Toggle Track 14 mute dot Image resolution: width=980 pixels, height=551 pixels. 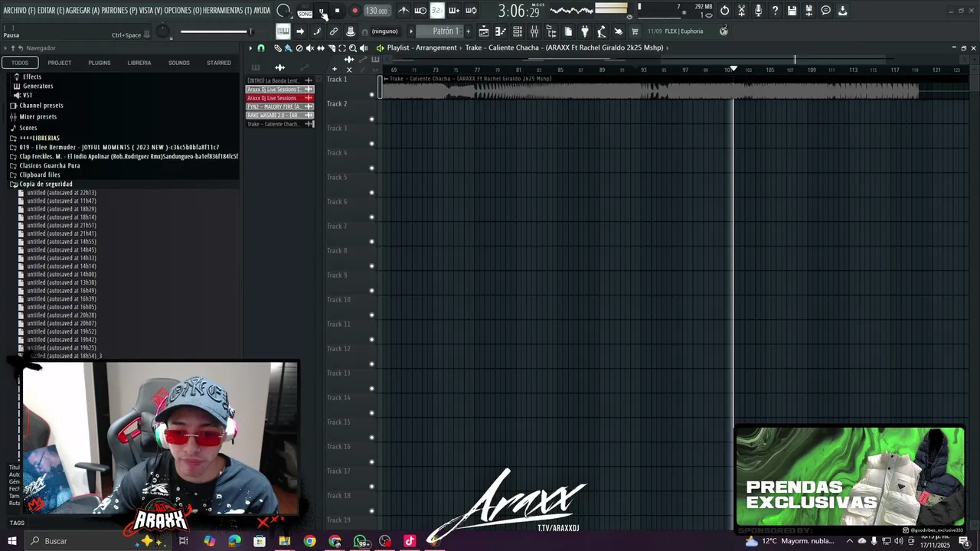point(372,412)
